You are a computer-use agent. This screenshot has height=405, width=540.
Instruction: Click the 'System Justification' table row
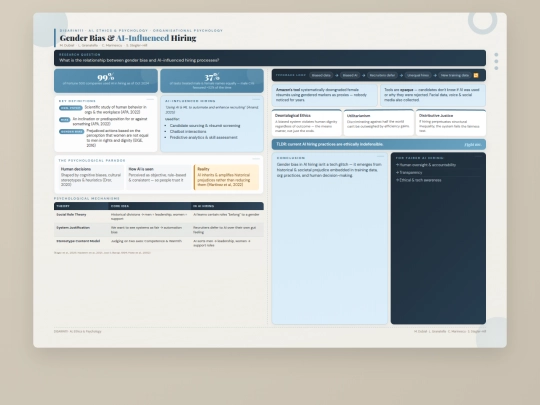pos(159,230)
